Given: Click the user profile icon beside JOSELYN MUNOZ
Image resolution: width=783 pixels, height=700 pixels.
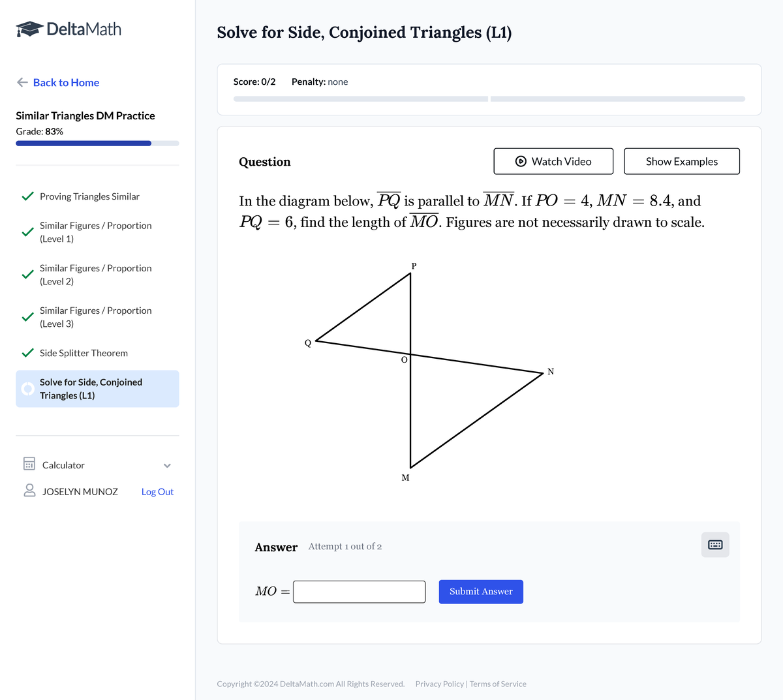Looking at the screenshot, I should pyautogui.click(x=29, y=491).
